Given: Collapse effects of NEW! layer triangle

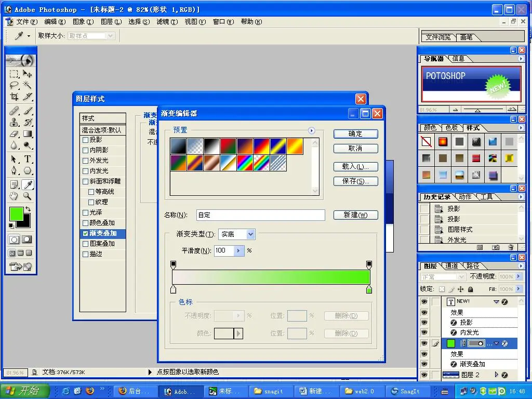Looking at the screenshot, I should coord(496,301).
